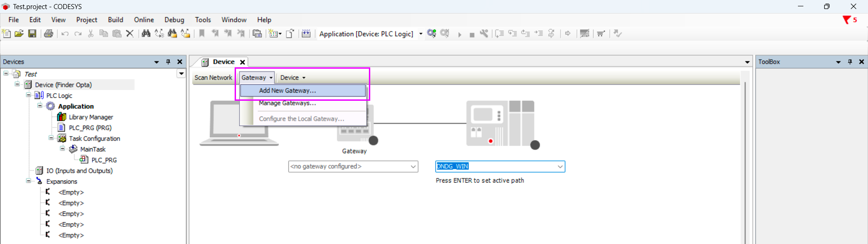Collapse the Application tree node
This screenshot has height=244, width=868.
coord(40,106)
